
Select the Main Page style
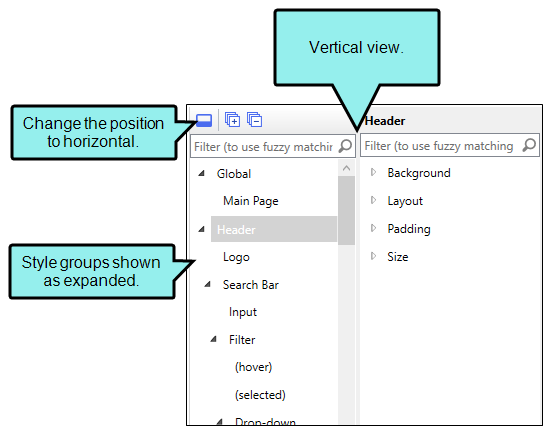coord(251,201)
